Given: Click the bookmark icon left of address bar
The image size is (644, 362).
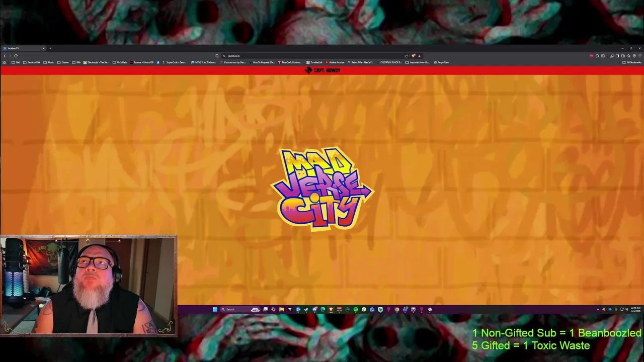Looking at the screenshot, I should pos(217,56).
